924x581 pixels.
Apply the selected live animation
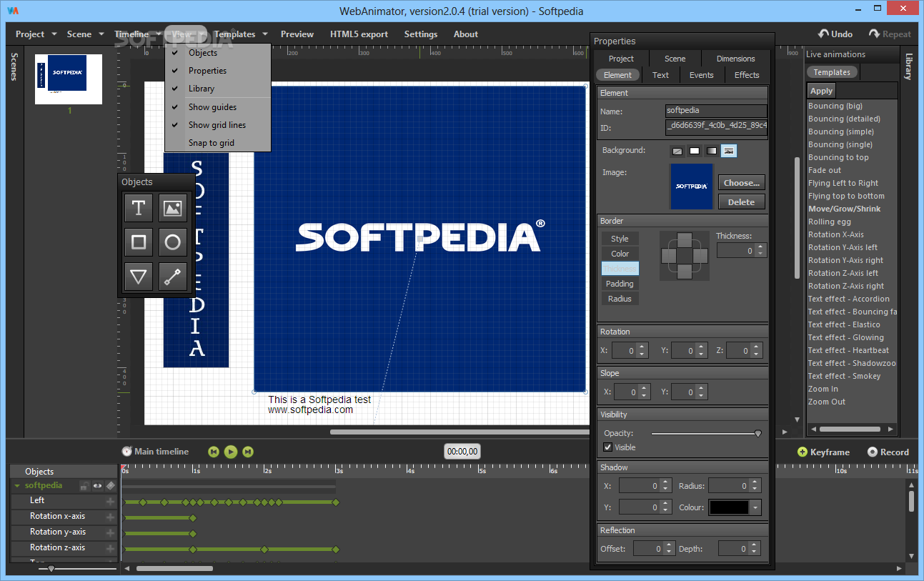pyautogui.click(x=821, y=91)
